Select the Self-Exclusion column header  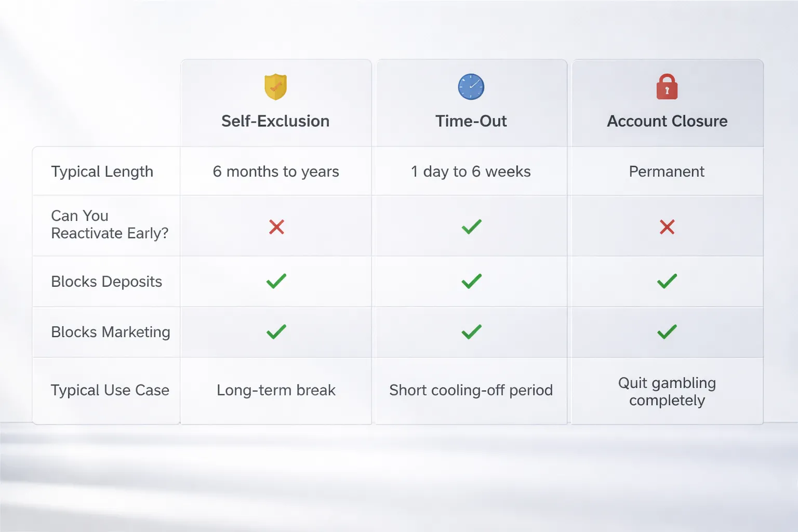pos(276,103)
